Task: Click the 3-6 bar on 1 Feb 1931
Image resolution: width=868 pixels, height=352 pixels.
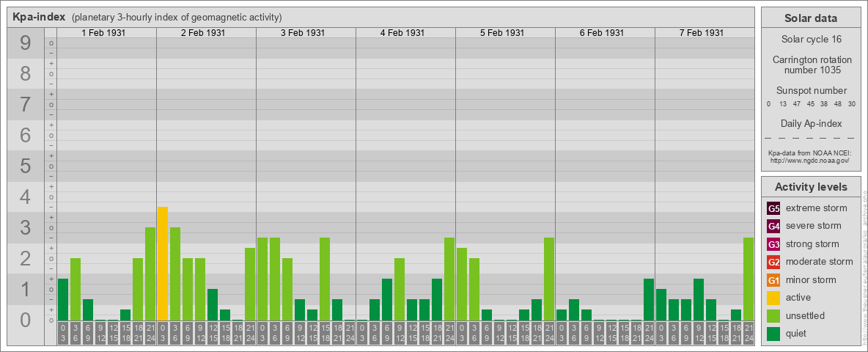Action: click(76, 290)
